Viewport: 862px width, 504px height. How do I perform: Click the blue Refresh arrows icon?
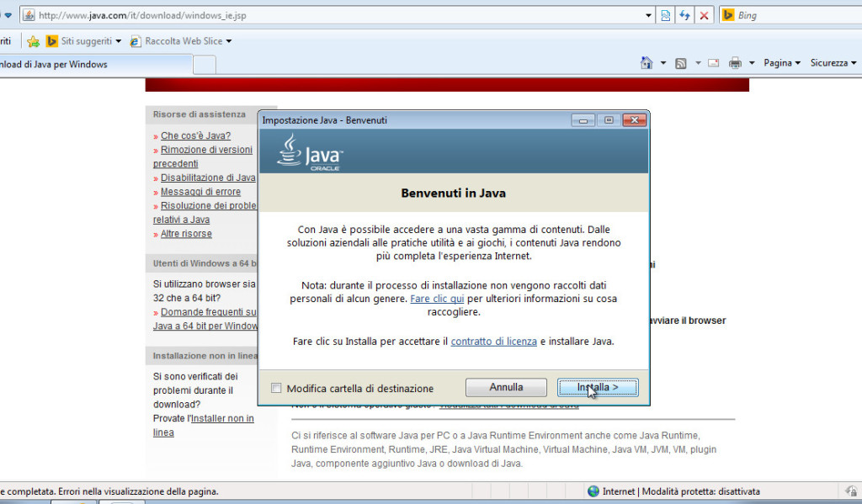[684, 15]
